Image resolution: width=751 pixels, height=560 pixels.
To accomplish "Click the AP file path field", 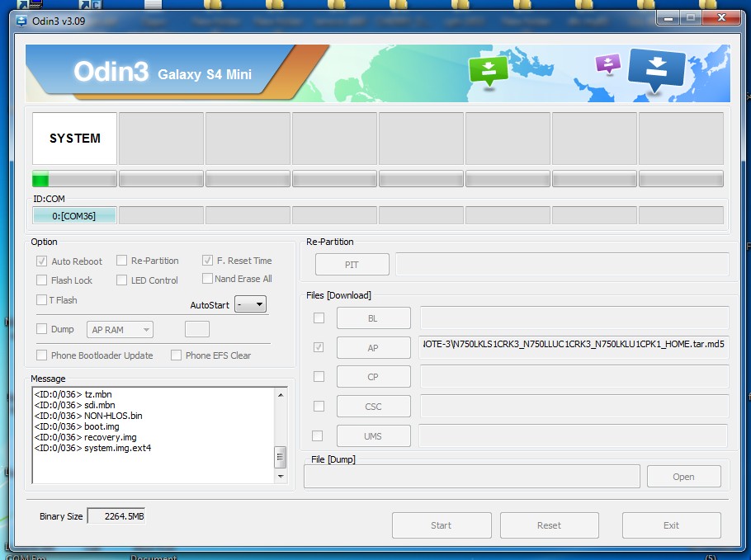I will 574,347.
